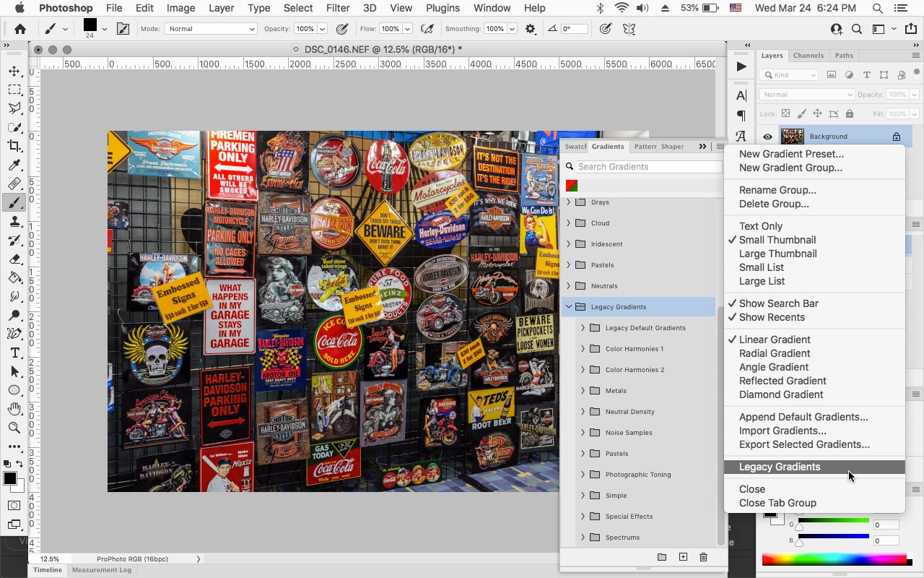Click recent red-green gradient swatch
The height and width of the screenshot is (578, 924).
coord(572,186)
